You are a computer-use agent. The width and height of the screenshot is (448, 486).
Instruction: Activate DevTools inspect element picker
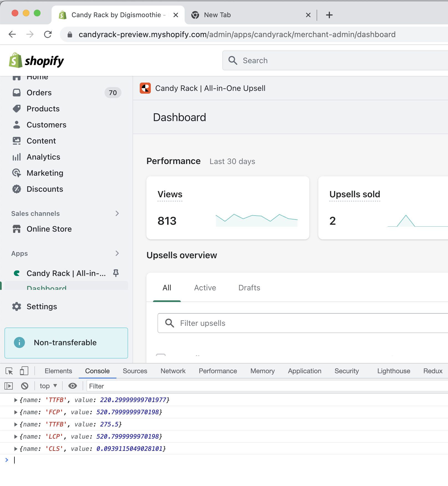9,371
